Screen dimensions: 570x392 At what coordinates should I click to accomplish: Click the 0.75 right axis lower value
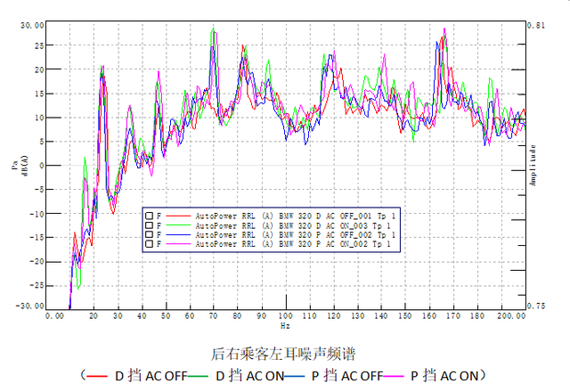(536, 305)
